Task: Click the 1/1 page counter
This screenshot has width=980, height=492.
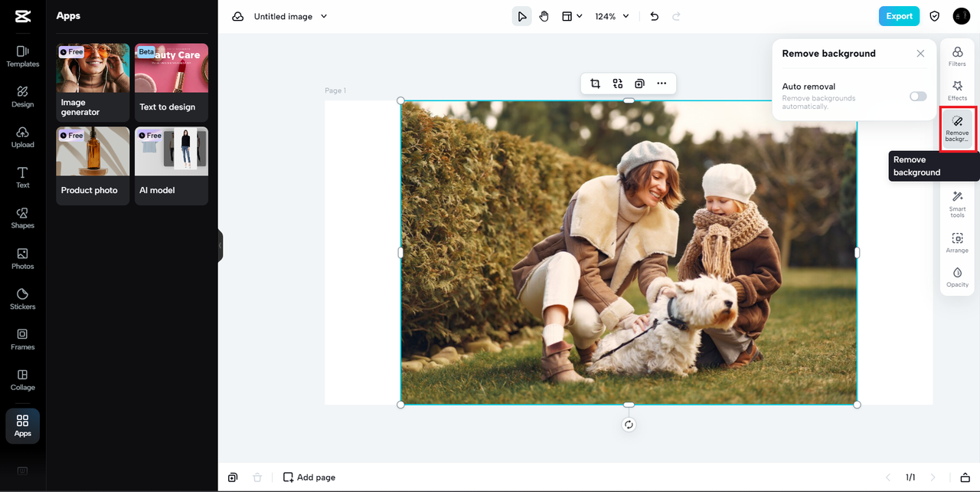Action: (910, 477)
